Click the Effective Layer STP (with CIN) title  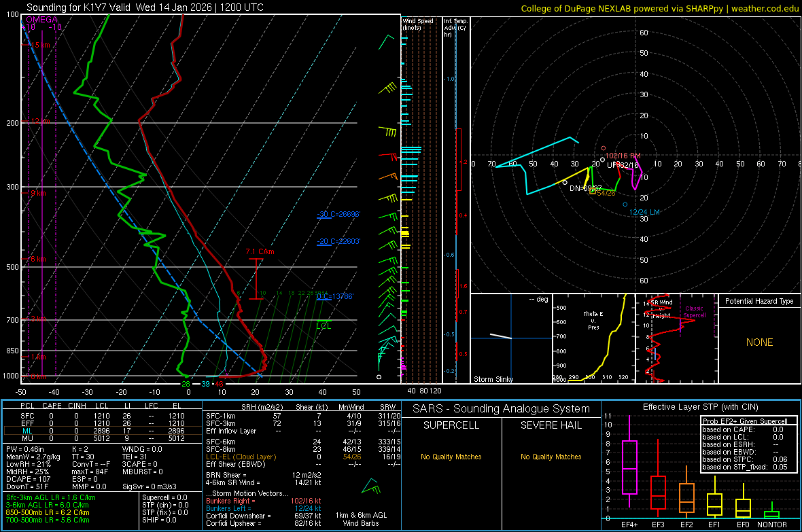point(700,407)
